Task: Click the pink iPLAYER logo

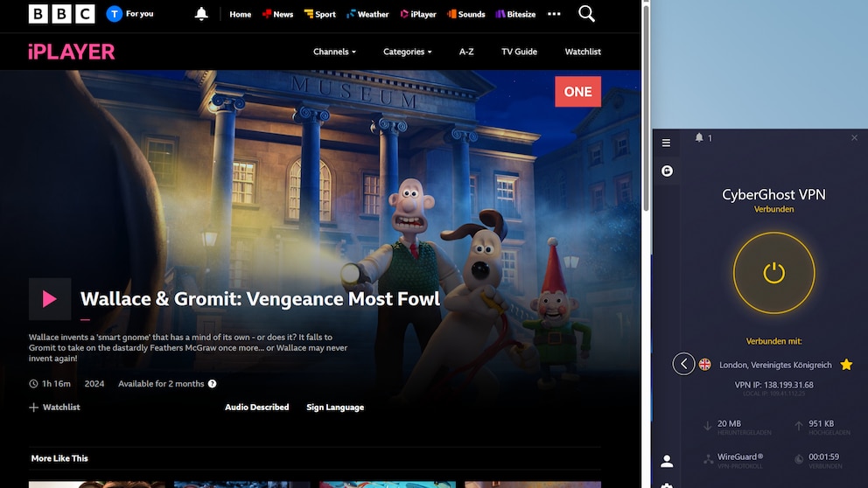Action: tap(72, 52)
